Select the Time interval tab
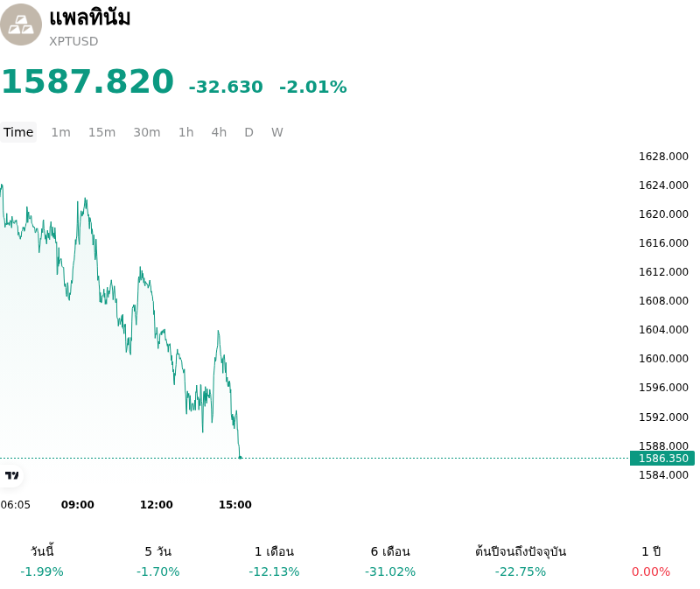The height and width of the screenshot is (589, 700). pyautogui.click(x=18, y=132)
